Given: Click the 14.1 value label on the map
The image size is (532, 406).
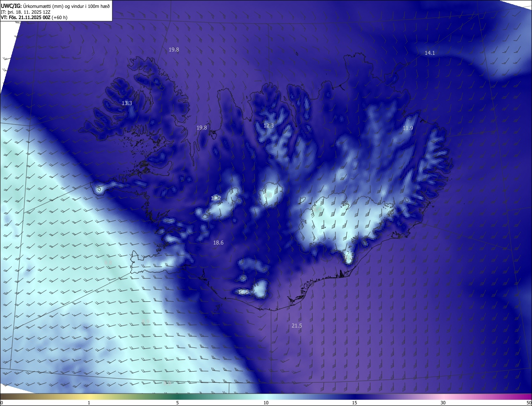Looking at the screenshot, I should (429, 53).
